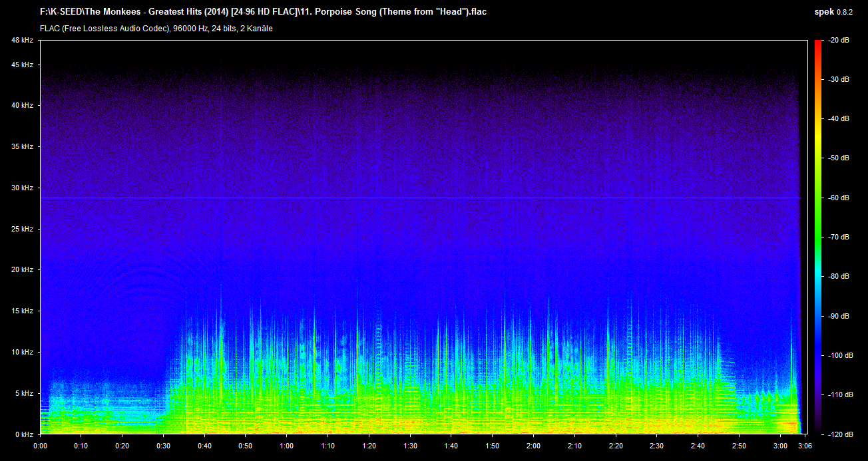Click the FLAC codec information line
Image resolution: width=868 pixels, height=461 pixels.
[156, 29]
